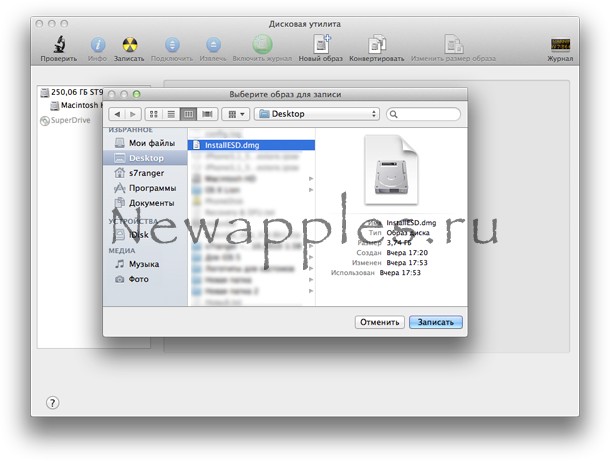Open the Desktop location popup menu
The height and width of the screenshot is (461, 610).
[317, 114]
